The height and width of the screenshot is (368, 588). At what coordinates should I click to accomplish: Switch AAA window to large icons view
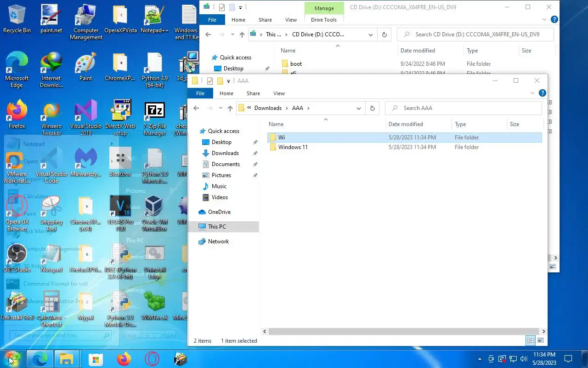(541, 341)
